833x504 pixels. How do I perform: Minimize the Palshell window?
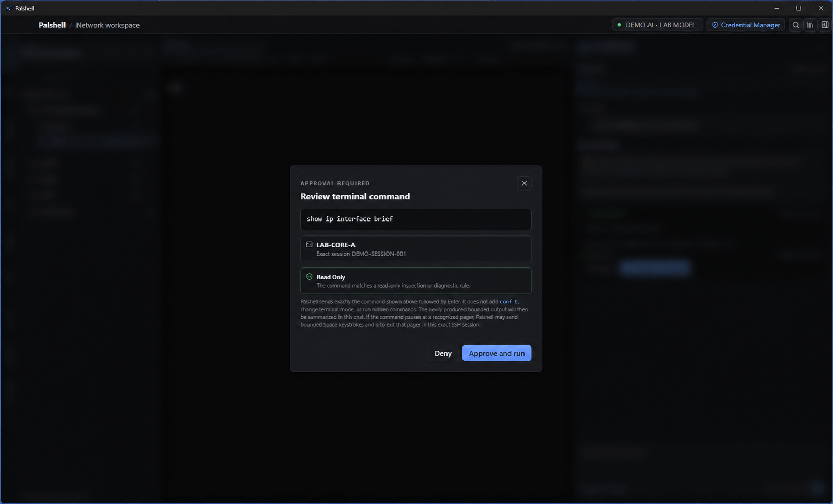coord(777,8)
